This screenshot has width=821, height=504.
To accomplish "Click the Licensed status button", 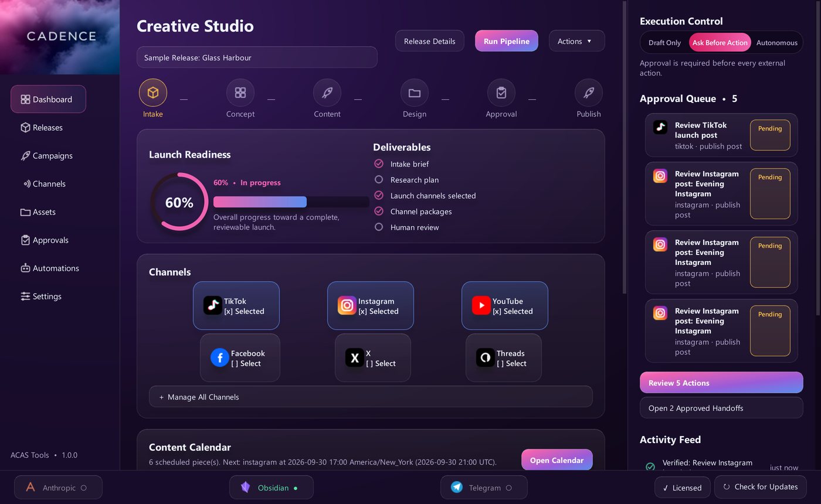I will [x=682, y=488].
